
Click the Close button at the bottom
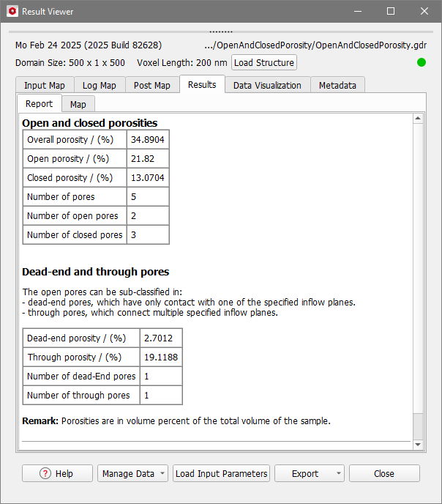(x=384, y=473)
